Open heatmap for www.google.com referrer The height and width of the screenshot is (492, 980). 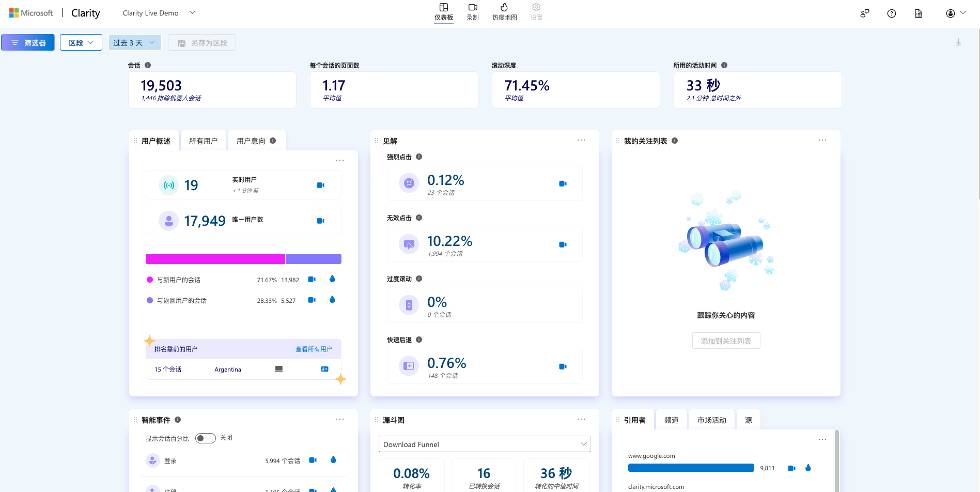(x=808, y=468)
